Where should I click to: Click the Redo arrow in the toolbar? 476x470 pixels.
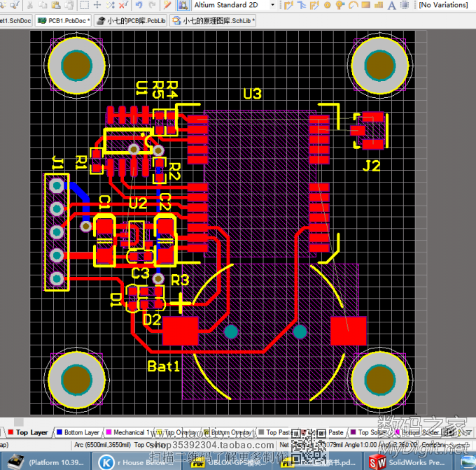153,5
